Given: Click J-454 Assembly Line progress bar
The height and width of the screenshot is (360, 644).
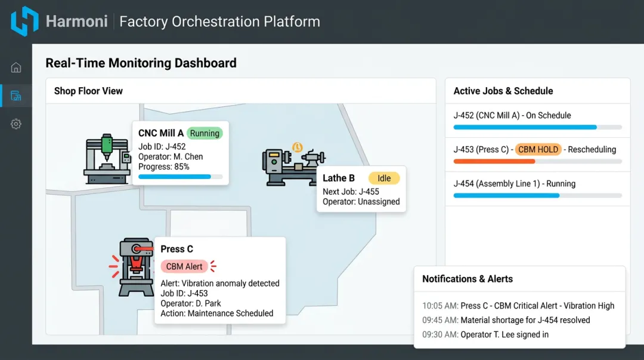Looking at the screenshot, I should 538,196.
